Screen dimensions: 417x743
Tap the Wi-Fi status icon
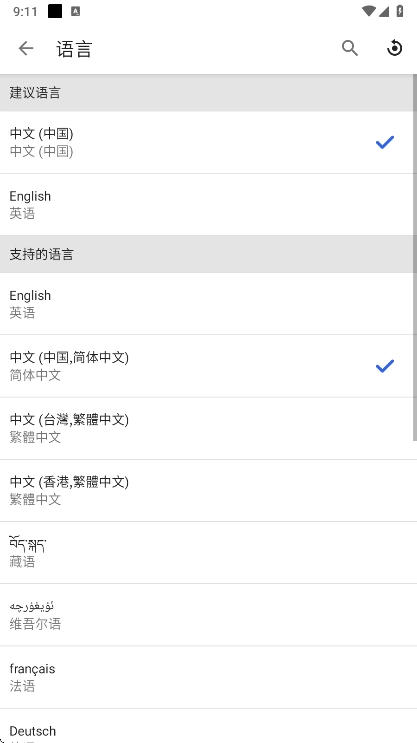click(x=368, y=11)
